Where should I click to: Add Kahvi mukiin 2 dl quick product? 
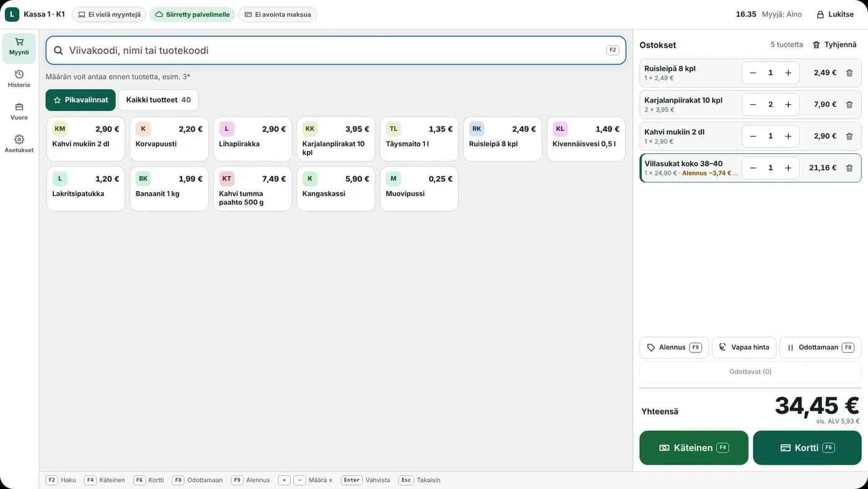[86, 139]
